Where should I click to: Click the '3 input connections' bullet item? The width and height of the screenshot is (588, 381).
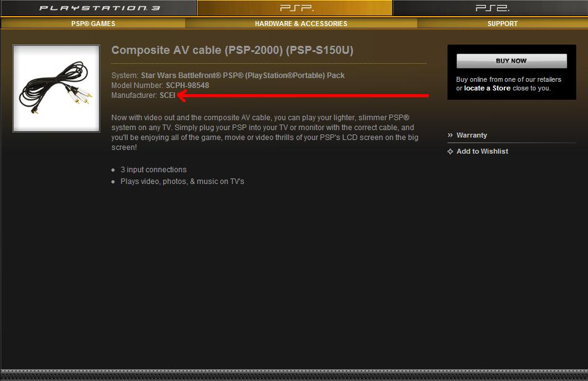coord(153,170)
